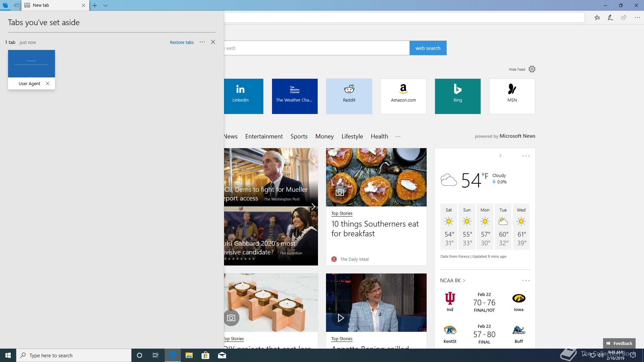This screenshot has width=644, height=362.
Task: Open Mail app from taskbar
Action: (222, 355)
